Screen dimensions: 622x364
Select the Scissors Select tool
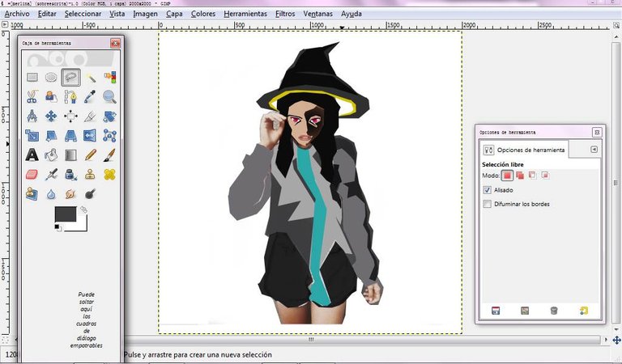tap(32, 96)
